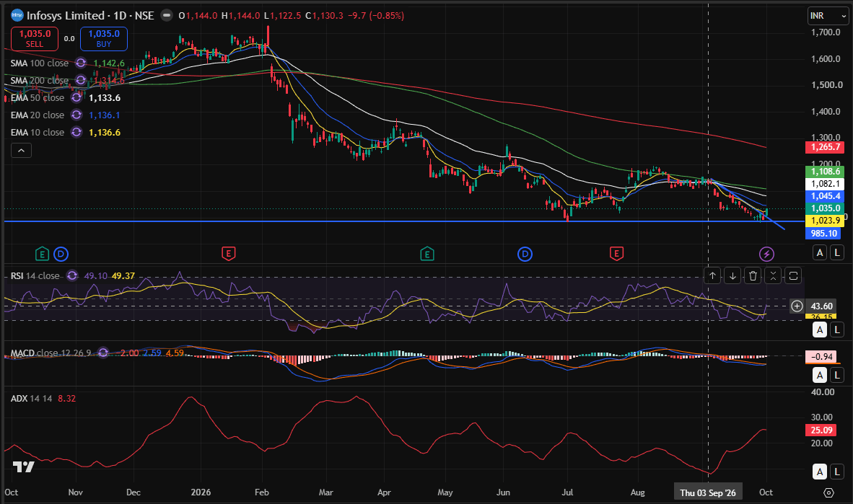Toggle auto scale A on MACD pane
The image size is (853, 504).
pyautogui.click(x=820, y=375)
